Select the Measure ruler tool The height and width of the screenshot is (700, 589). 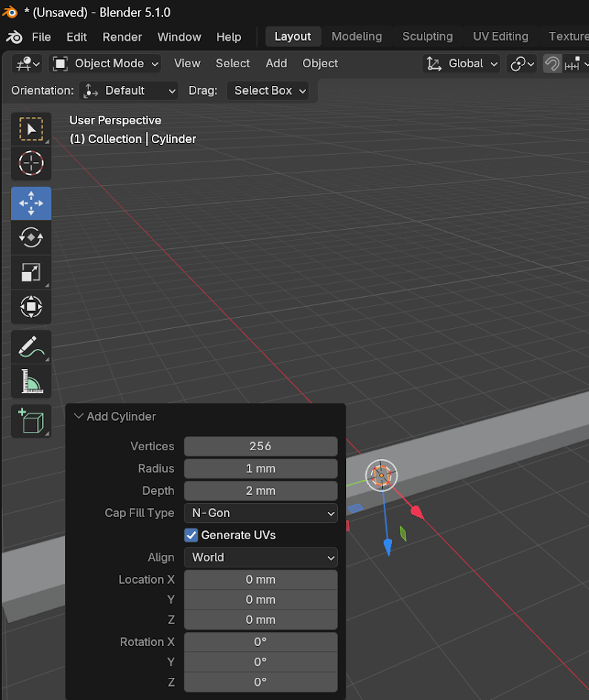point(31,381)
